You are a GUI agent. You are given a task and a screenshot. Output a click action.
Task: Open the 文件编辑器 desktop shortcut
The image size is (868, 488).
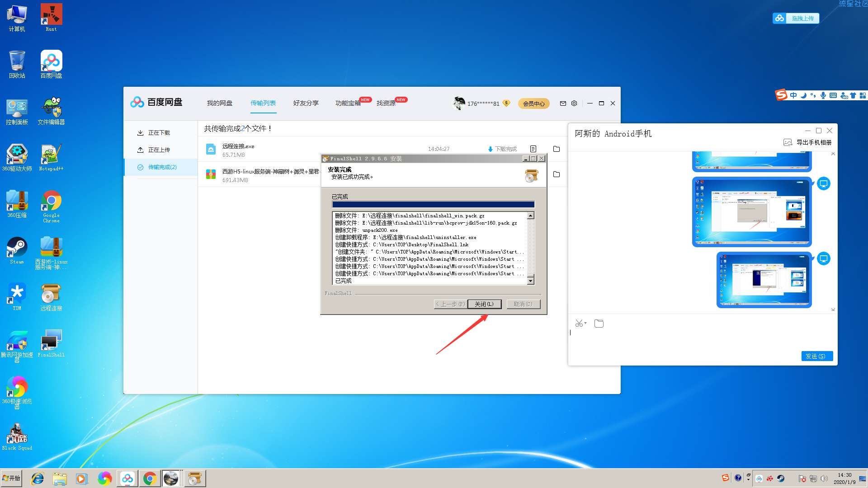coord(51,111)
